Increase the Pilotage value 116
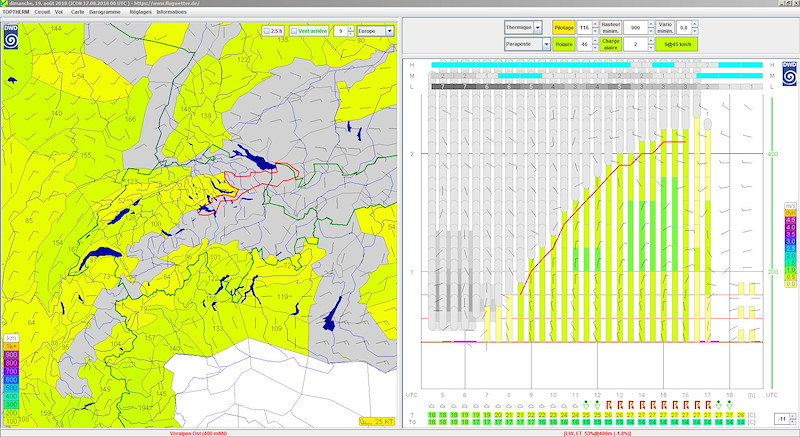The width and height of the screenshot is (800, 437). [595, 24]
